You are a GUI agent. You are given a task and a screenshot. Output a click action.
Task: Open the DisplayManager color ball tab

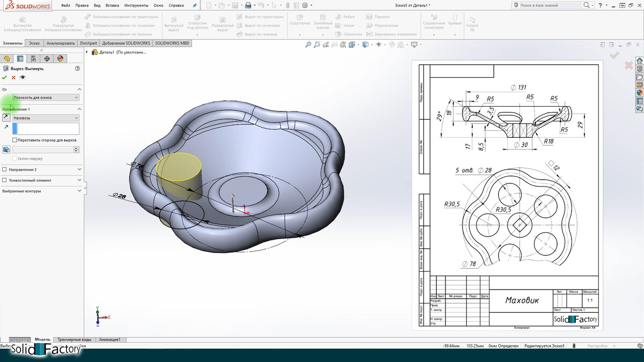60,58
